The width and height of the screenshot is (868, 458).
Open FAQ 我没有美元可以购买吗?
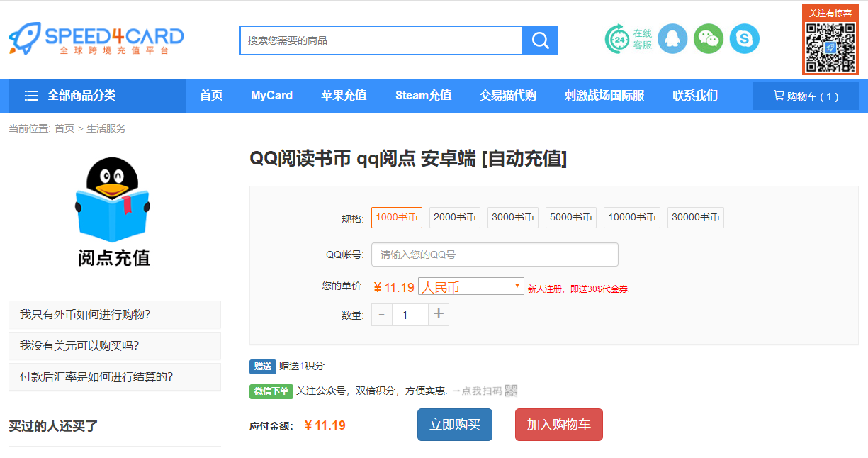point(115,345)
